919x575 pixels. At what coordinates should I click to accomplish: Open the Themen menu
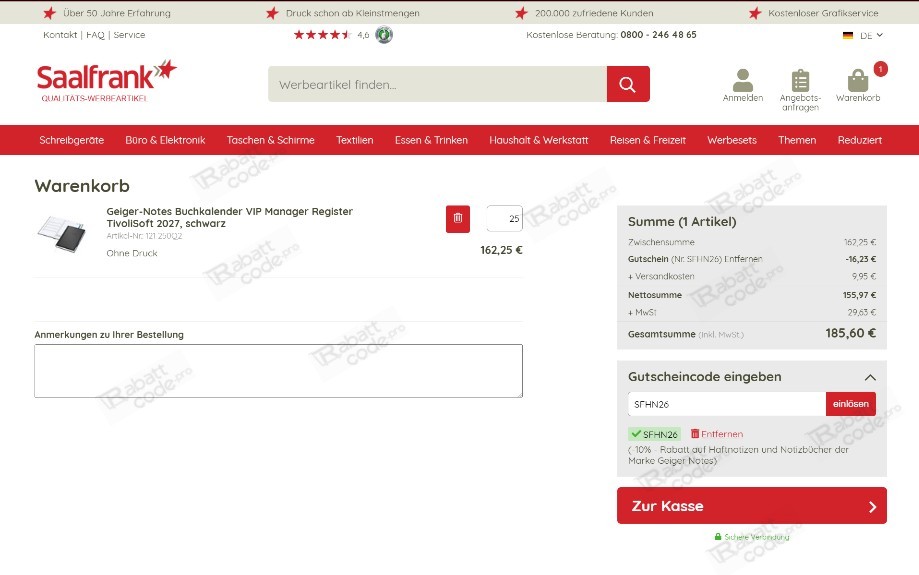click(797, 140)
